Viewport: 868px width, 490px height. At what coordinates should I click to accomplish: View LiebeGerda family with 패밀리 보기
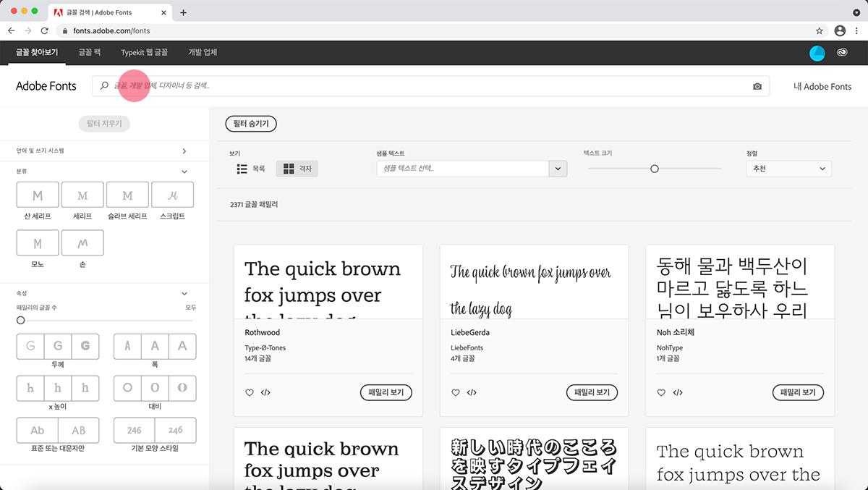(x=592, y=393)
